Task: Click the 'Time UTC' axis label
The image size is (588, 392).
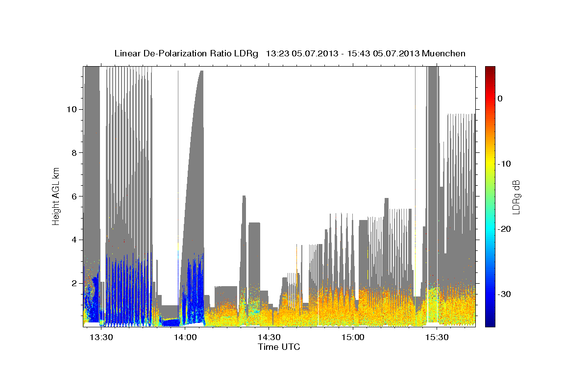Action: tap(279, 347)
